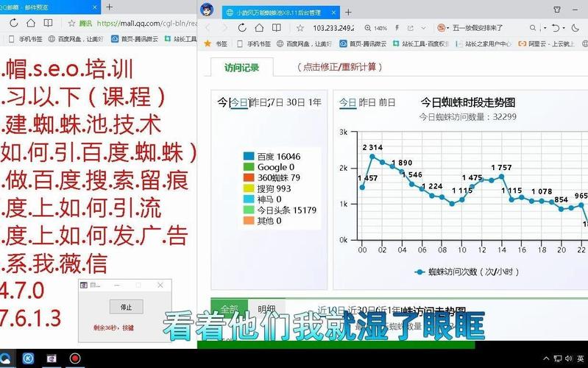Click 点击修正/重新计算 link
The image size is (588, 368).
click(340, 67)
